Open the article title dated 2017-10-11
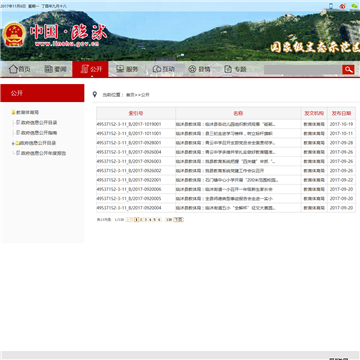This screenshot has width=360, height=360. pos(224,133)
